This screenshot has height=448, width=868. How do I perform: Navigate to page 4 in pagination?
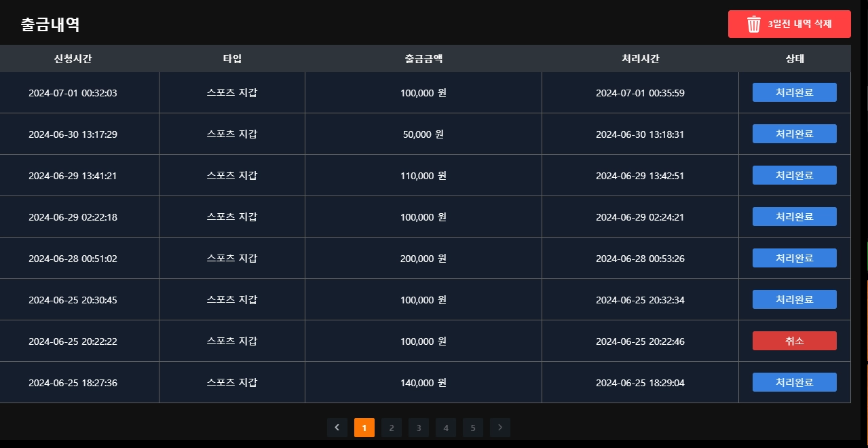446,428
